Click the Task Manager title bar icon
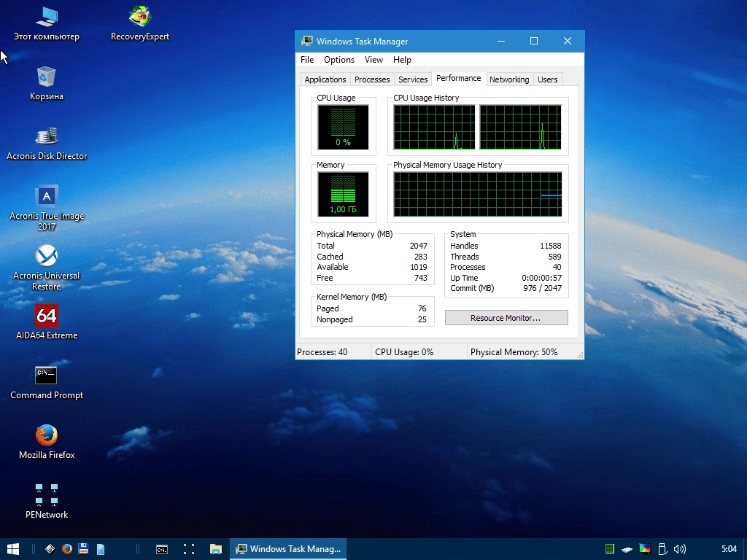 point(307,42)
